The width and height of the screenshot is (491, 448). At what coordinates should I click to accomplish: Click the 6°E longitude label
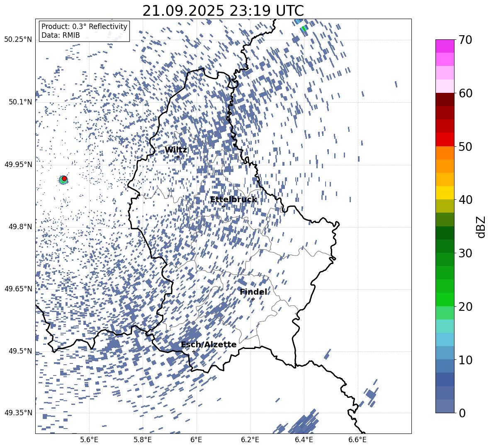(x=196, y=440)
